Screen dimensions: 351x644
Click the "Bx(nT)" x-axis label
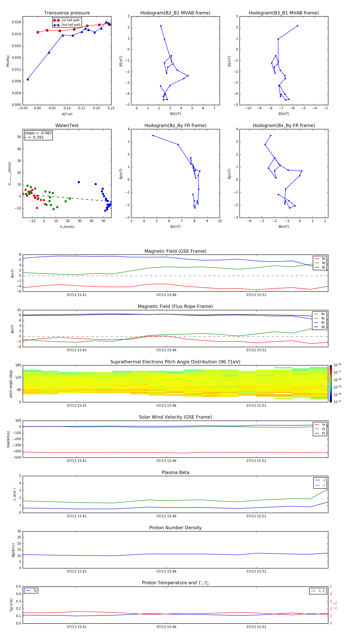pos(284,227)
